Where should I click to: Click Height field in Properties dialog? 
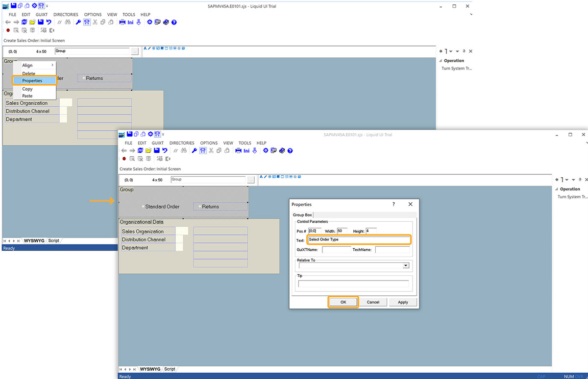pos(371,231)
